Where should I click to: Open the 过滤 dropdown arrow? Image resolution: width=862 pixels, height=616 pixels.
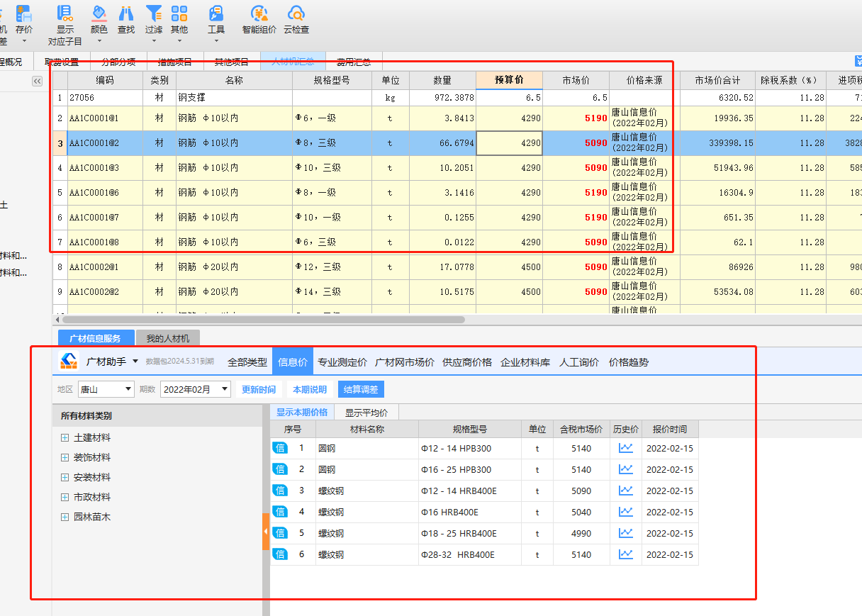point(153,41)
